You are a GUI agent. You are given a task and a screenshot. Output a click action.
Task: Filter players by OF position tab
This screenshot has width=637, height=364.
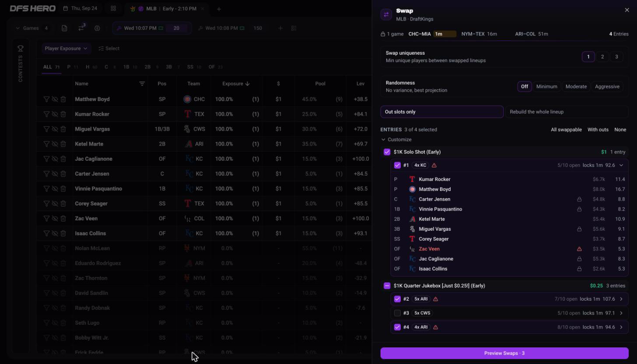[x=215, y=67]
